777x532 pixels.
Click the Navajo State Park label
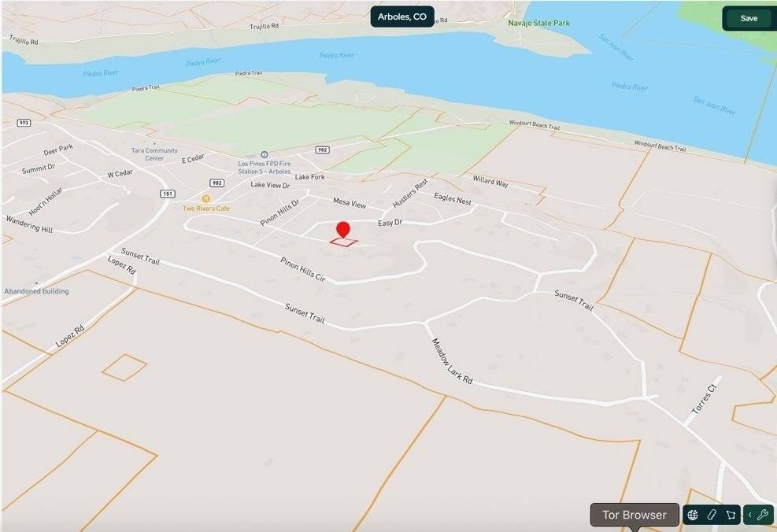538,23
